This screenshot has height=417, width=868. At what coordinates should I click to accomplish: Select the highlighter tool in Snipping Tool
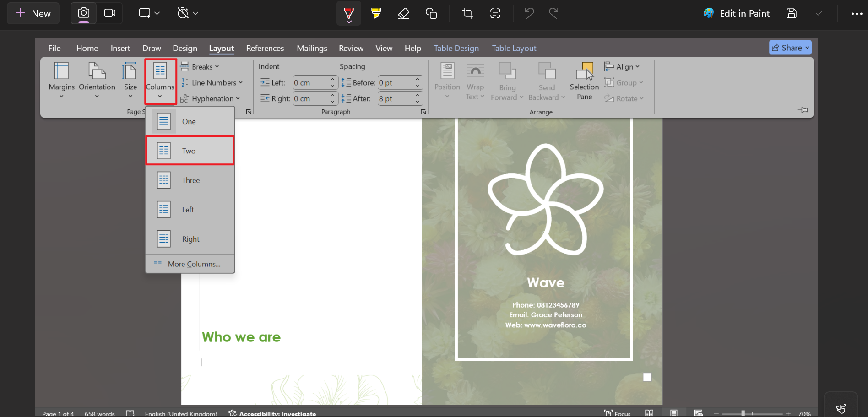[x=376, y=13]
